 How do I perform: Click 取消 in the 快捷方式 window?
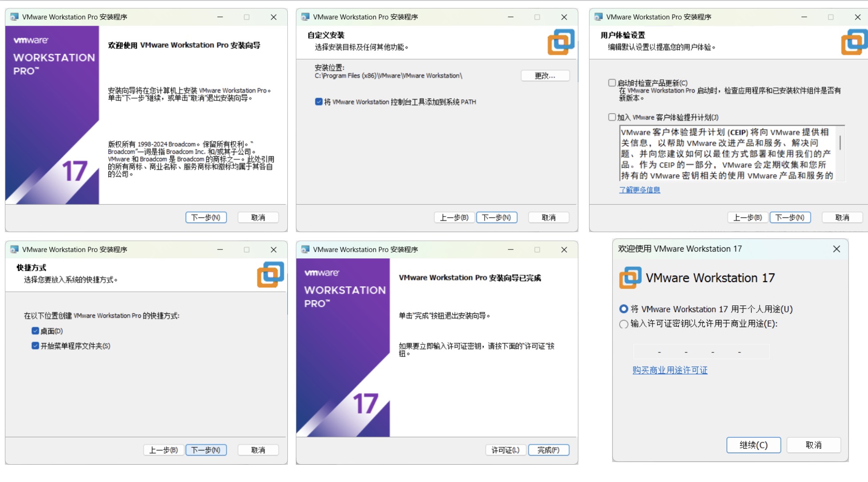pyautogui.click(x=258, y=450)
